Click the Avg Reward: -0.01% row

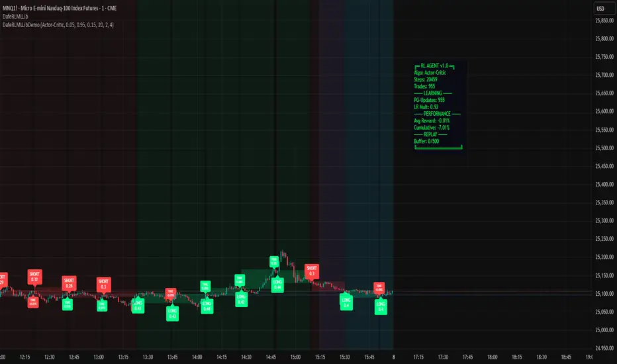[x=432, y=121]
